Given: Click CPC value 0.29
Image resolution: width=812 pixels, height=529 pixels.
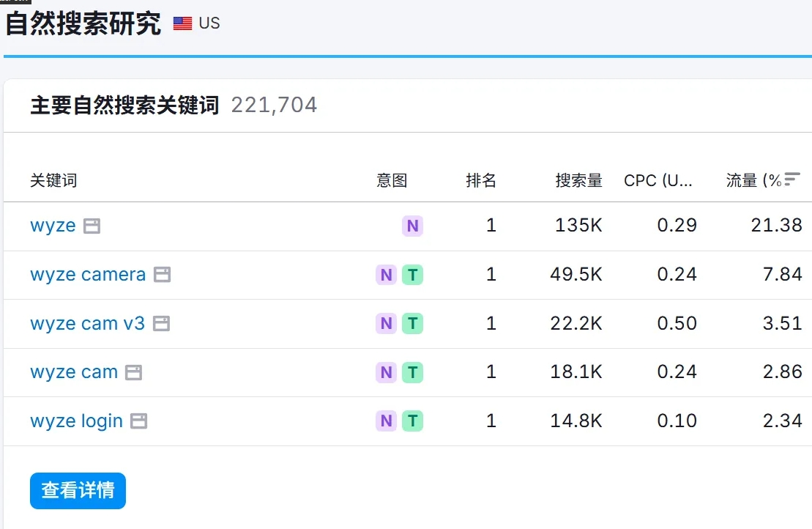Looking at the screenshot, I should [677, 226].
